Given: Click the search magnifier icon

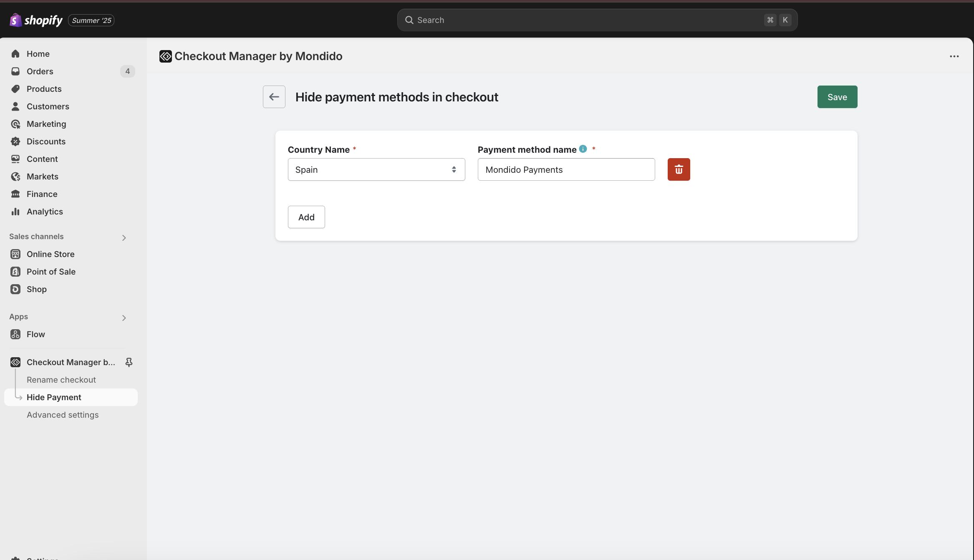Looking at the screenshot, I should click(x=409, y=20).
